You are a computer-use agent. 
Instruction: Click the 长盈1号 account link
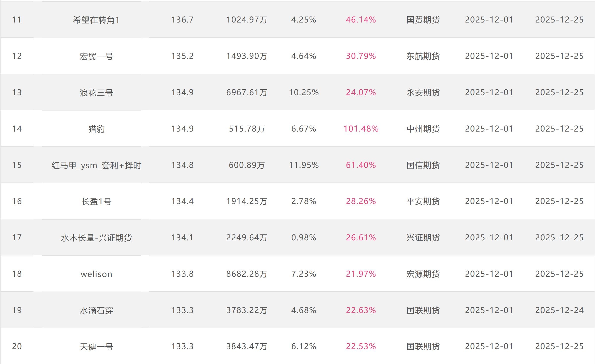tap(96, 201)
